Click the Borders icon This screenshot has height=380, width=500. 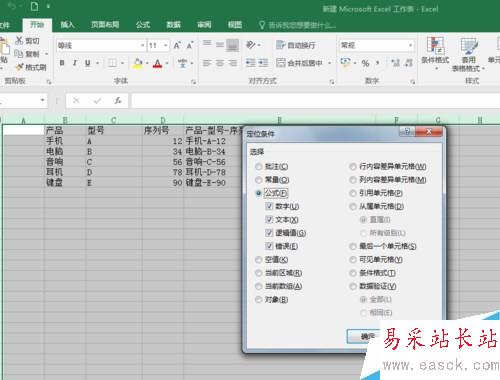(x=112, y=63)
